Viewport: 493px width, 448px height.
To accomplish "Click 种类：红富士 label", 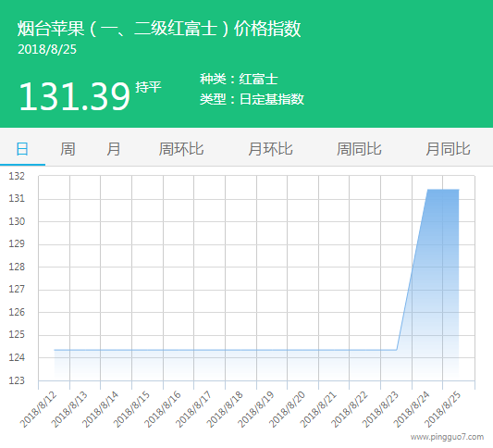I will pos(239,79).
